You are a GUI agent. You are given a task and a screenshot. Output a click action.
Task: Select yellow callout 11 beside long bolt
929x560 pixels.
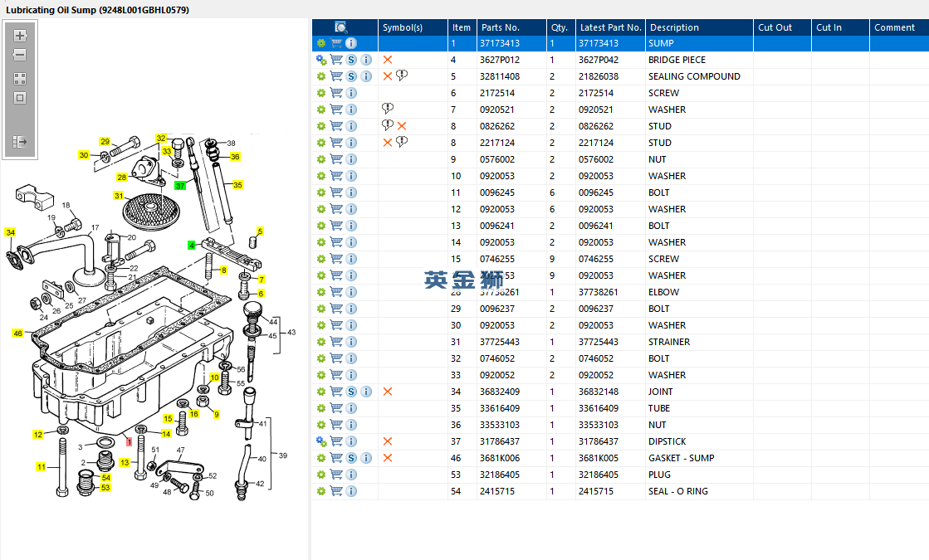point(42,467)
